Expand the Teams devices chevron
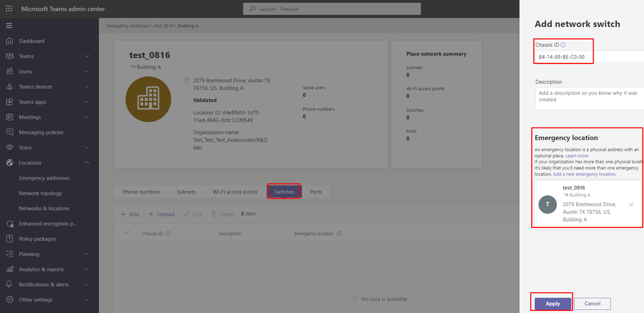644x313 pixels. click(x=87, y=87)
